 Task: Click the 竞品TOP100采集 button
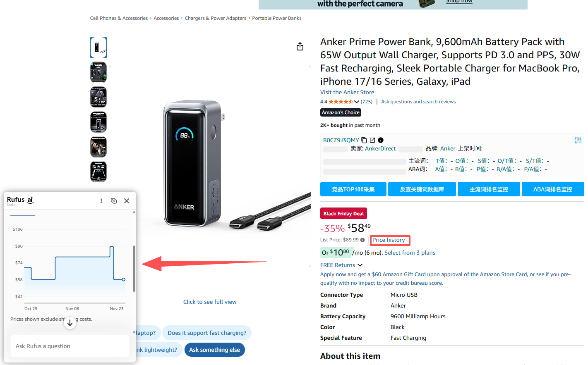point(353,189)
